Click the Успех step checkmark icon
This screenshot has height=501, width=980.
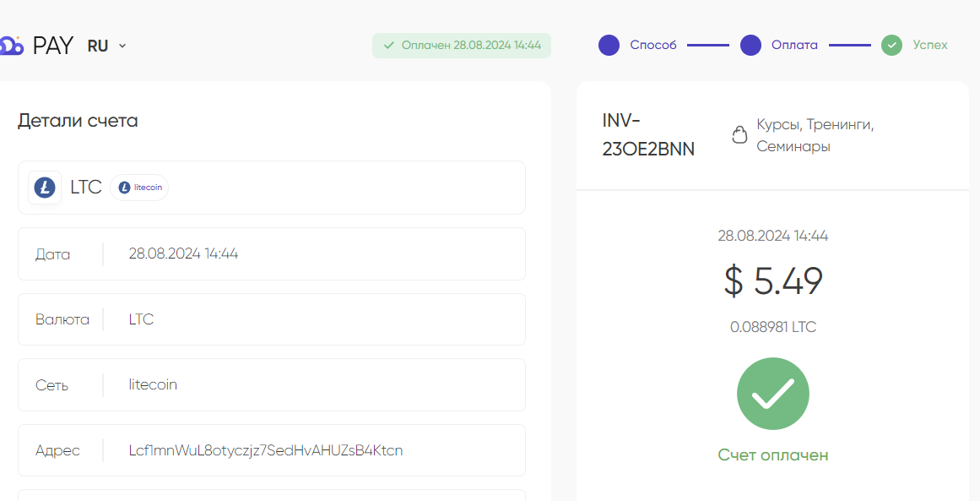click(892, 45)
